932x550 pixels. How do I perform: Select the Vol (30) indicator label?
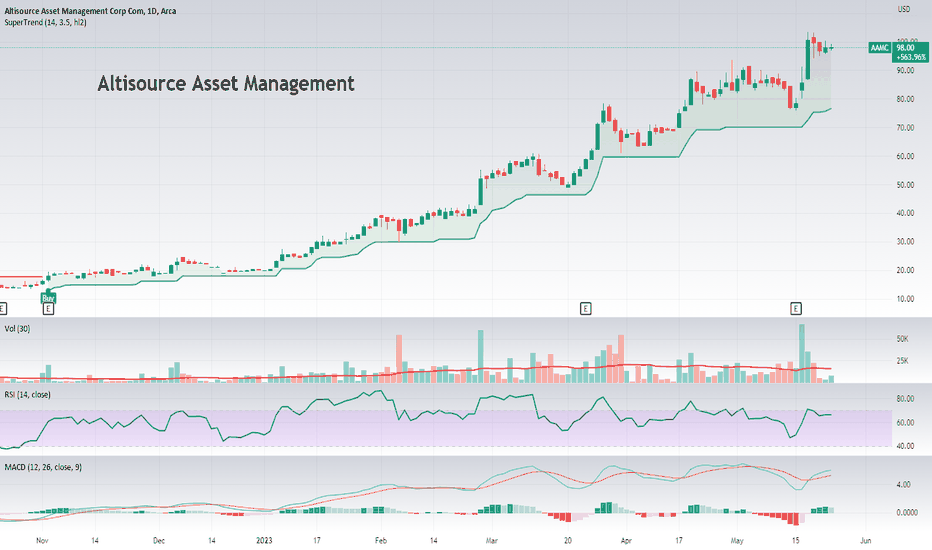pos(17,329)
